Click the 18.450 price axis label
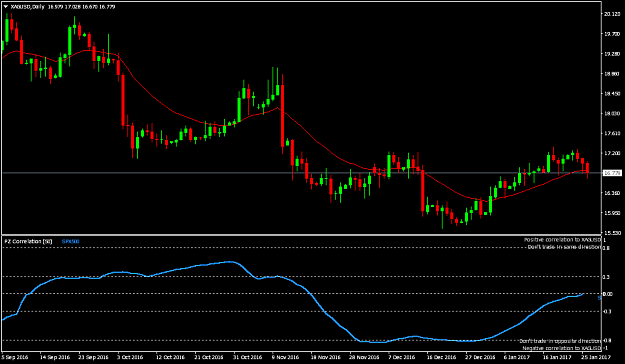 click(612, 94)
